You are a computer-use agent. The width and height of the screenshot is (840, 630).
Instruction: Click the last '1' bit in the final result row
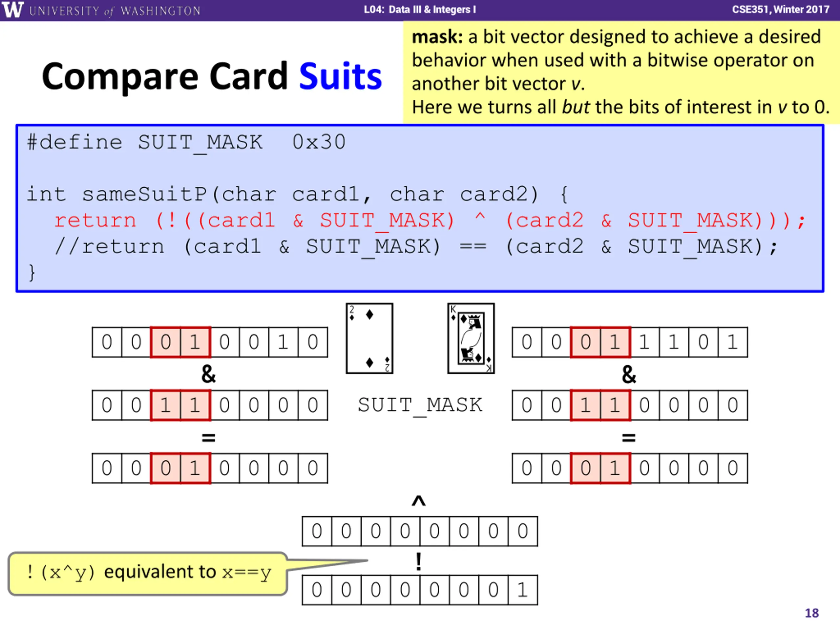(x=523, y=590)
